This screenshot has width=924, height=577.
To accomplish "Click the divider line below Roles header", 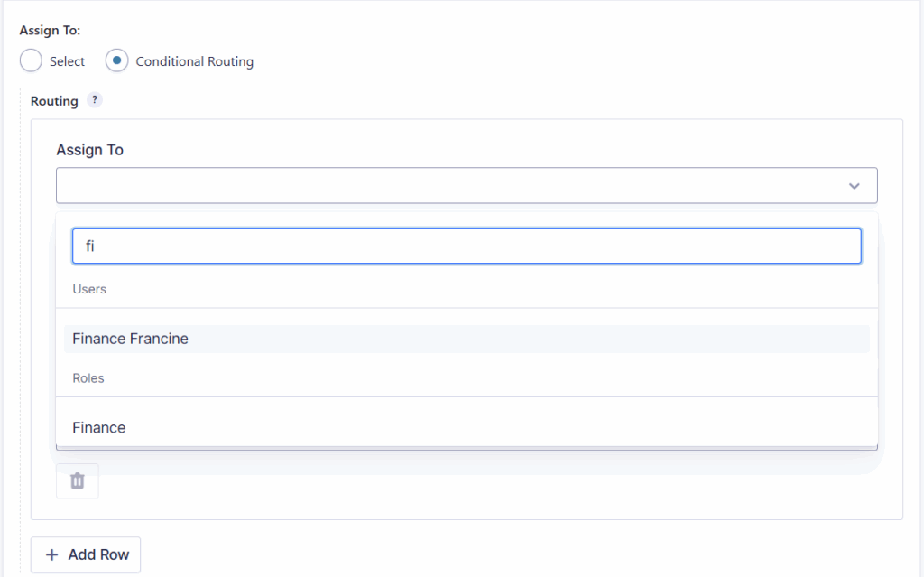I will coord(467,396).
